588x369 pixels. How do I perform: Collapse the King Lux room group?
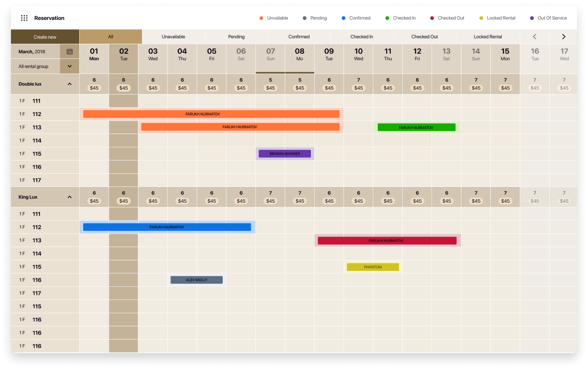pyautogui.click(x=69, y=197)
